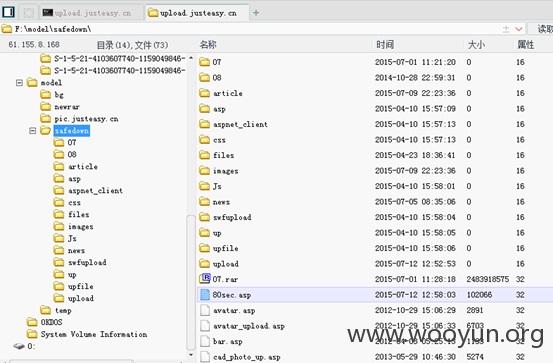
Task: Click the article folder icon in the file list
Action: point(204,93)
